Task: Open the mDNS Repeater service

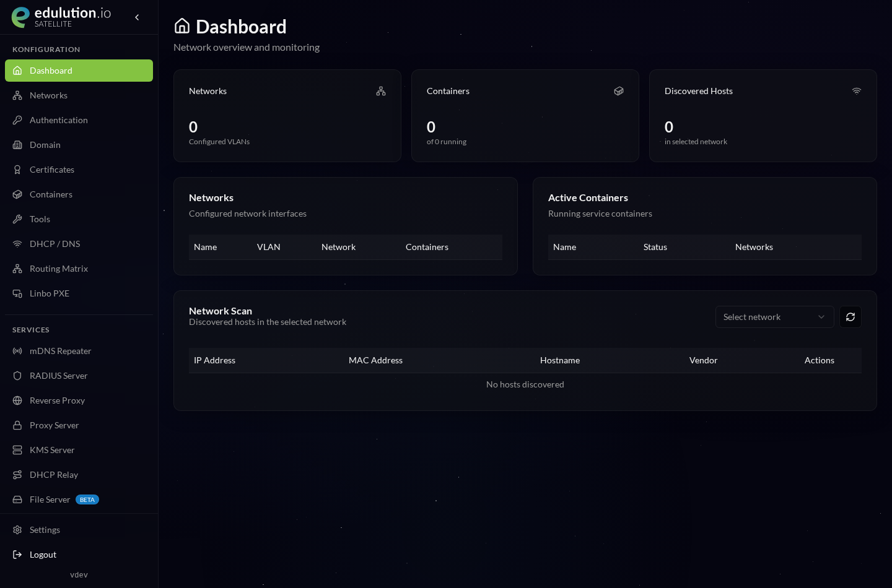Action: (79, 351)
